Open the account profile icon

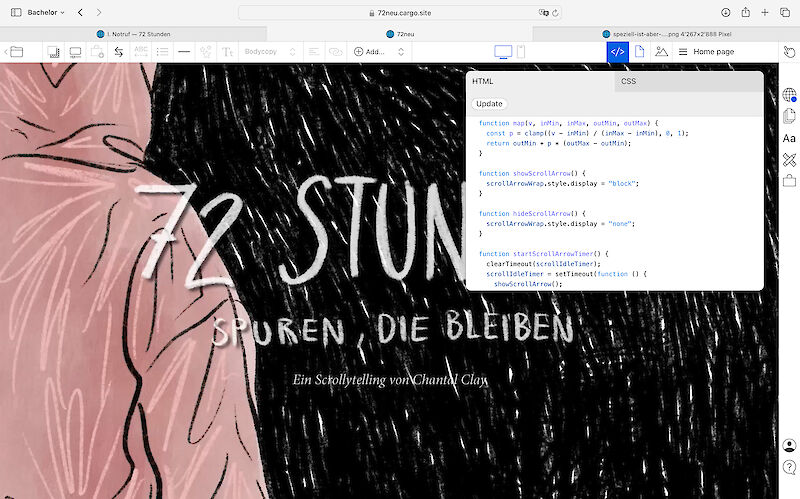[789, 445]
